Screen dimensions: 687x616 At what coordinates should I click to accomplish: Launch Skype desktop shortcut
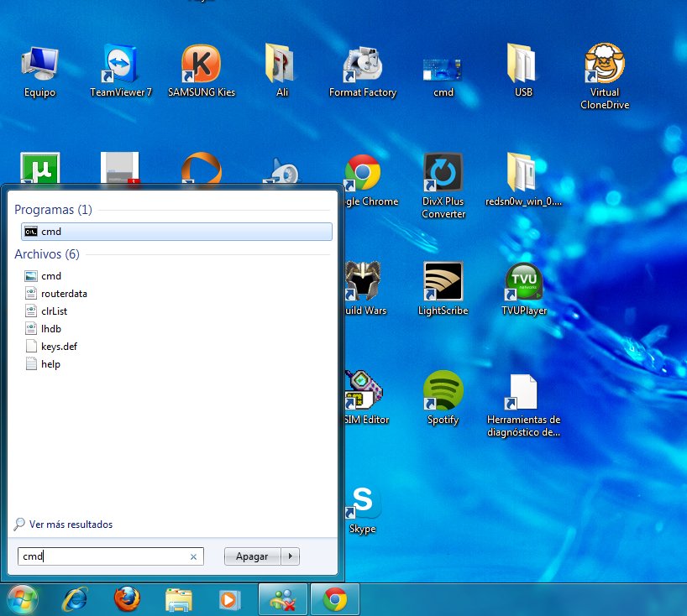coord(363,510)
